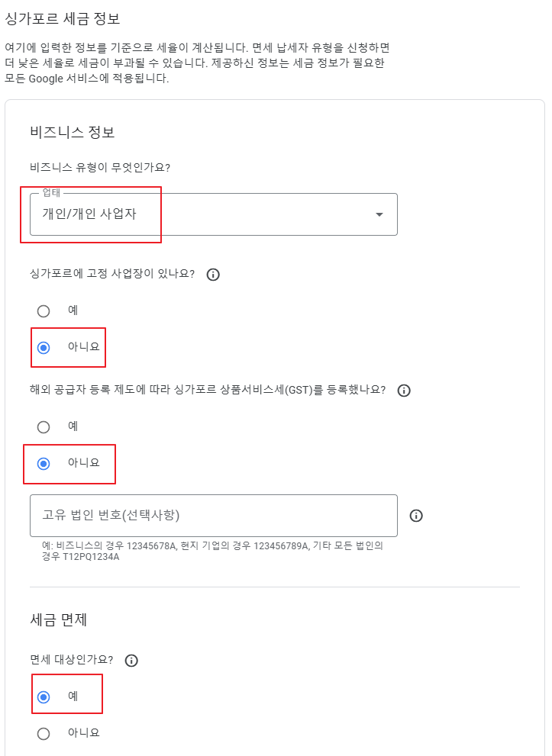This screenshot has width=552, height=756.
Task: View info icon beside 고유 법인 번호 field
Action: pyautogui.click(x=416, y=516)
